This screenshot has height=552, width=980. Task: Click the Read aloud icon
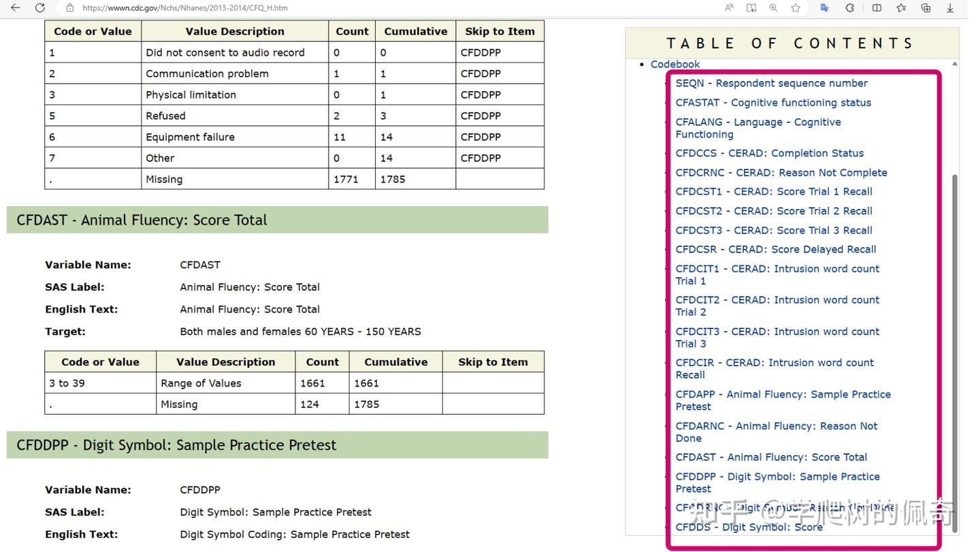tap(729, 8)
